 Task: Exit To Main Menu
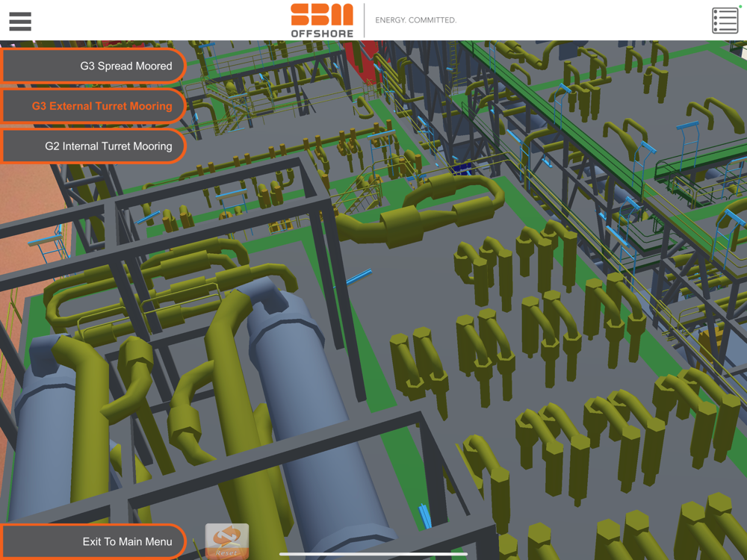point(93,541)
